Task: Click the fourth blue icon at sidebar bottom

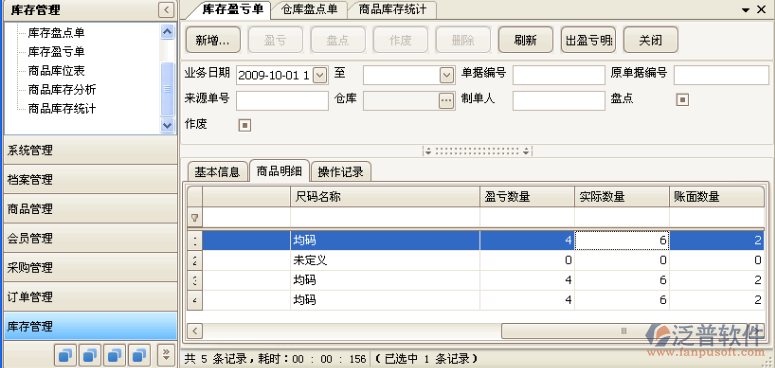Action: pyautogui.click(x=139, y=354)
